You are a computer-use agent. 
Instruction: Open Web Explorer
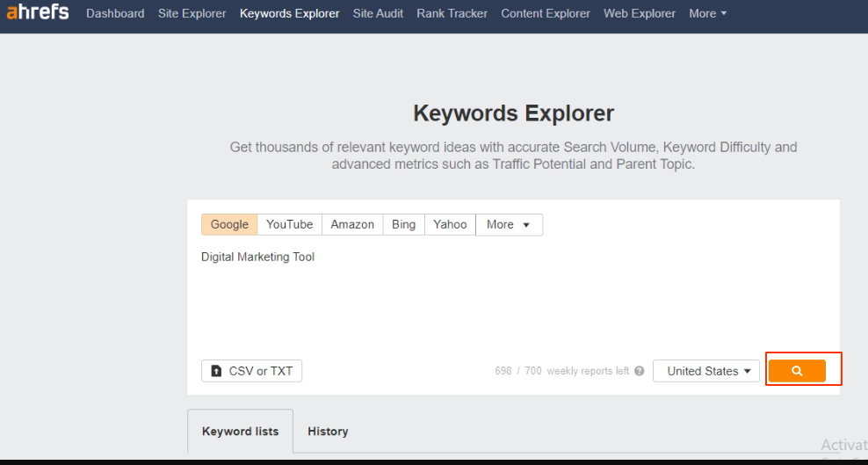click(640, 13)
